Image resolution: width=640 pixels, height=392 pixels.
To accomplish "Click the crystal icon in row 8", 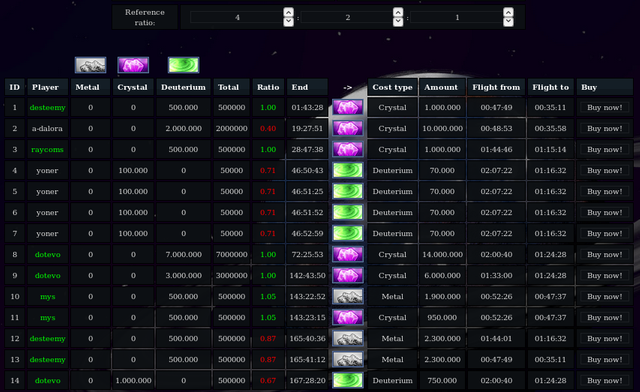I will coord(347,254).
